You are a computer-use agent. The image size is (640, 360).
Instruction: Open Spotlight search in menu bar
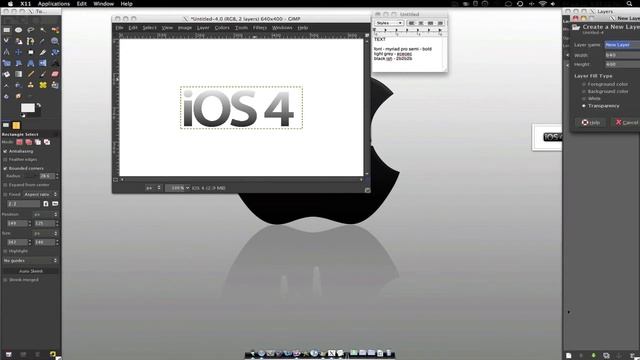tap(629, 4)
